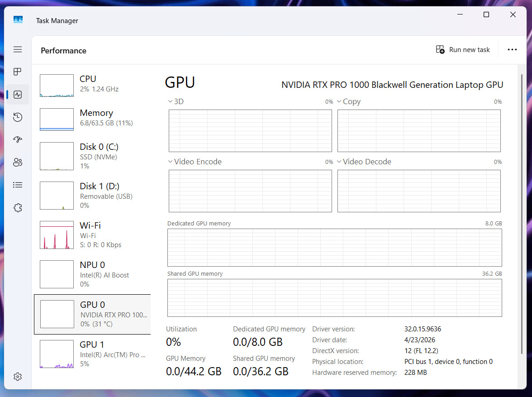Maximize the Task Manager window
The height and width of the screenshot is (397, 532).
point(486,14)
